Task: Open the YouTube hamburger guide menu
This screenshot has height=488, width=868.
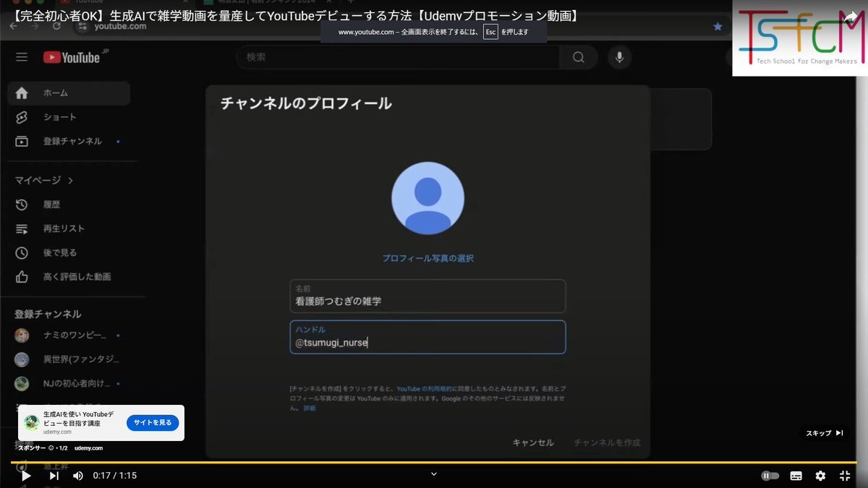Action: pyautogui.click(x=22, y=57)
